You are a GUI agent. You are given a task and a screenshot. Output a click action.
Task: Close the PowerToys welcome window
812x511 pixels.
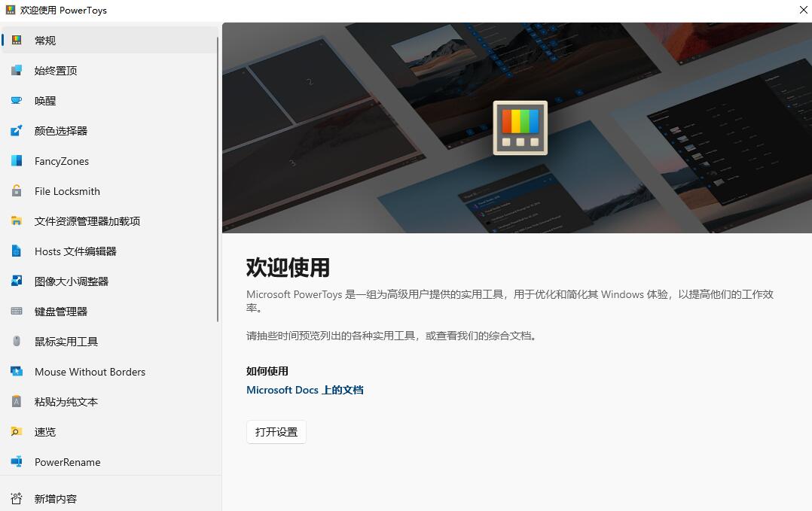tap(803, 10)
